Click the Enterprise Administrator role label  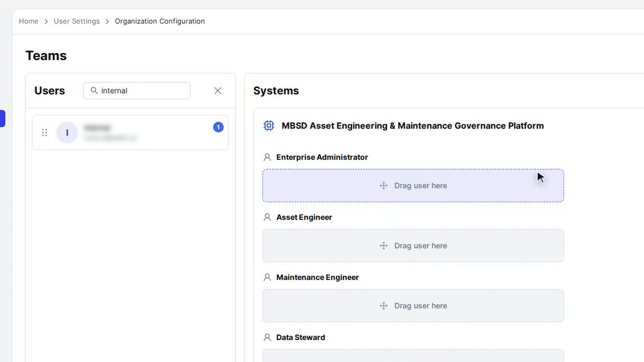tap(322, 157)
